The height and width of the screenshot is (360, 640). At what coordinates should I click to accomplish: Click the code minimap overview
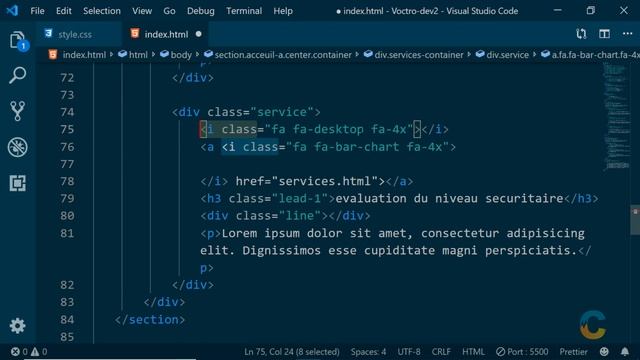616,116
